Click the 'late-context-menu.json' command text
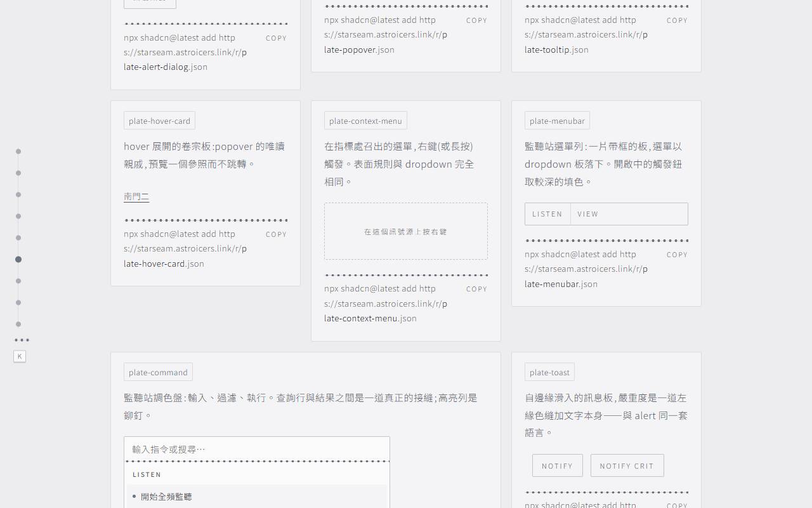812x508 pixels. tap(370, 318)
